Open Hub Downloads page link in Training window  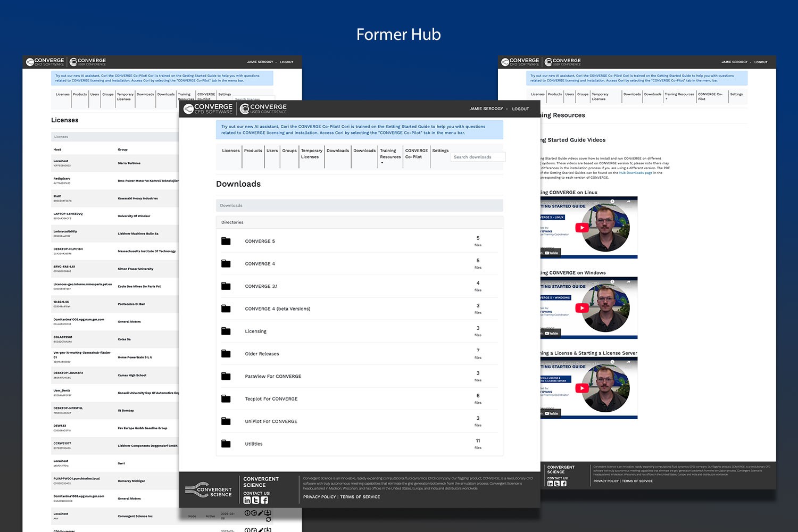(x=635, y=173)
